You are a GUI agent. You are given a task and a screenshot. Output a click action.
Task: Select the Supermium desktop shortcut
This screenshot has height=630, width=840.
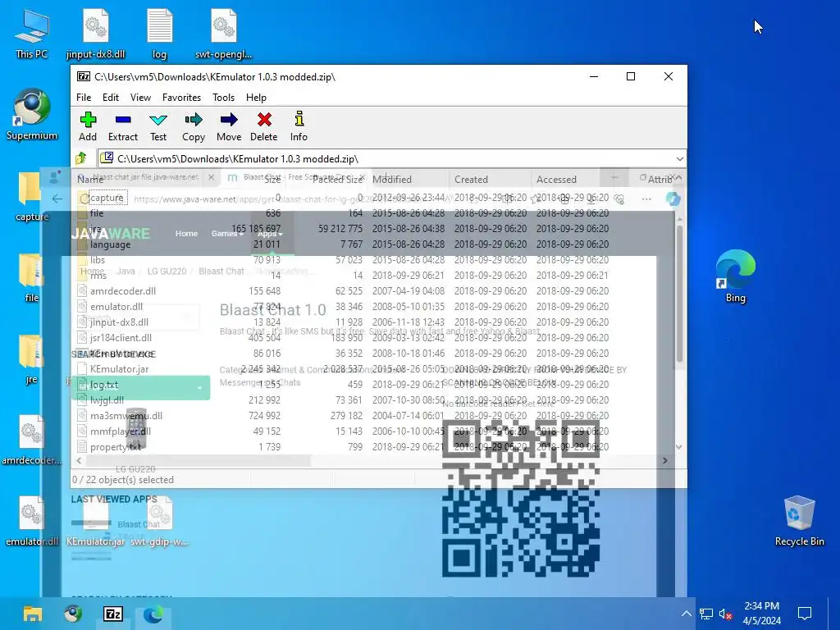32,115
